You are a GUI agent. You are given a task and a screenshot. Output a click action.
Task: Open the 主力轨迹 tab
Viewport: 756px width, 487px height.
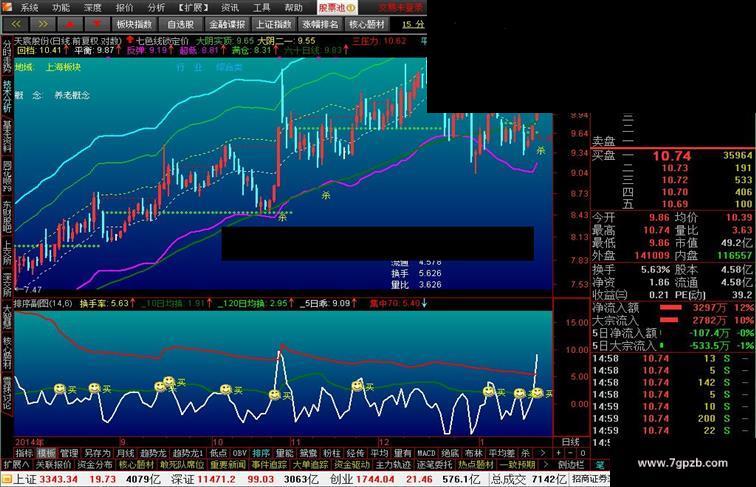[x=393, y=465]
